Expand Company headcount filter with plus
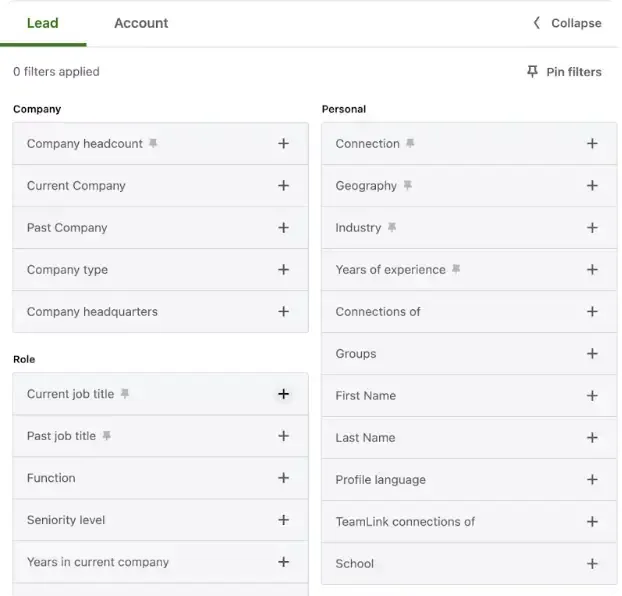The width and height of the screenshot is (622, 596). (283, 143)
